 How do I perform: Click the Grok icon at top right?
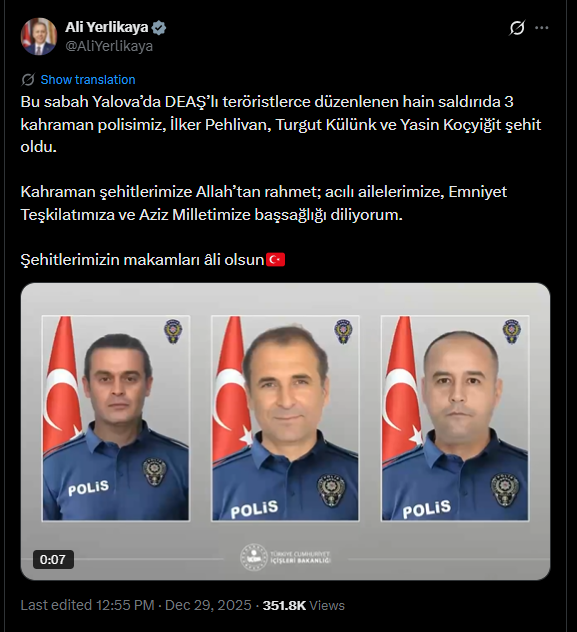(x=517, y=28)
